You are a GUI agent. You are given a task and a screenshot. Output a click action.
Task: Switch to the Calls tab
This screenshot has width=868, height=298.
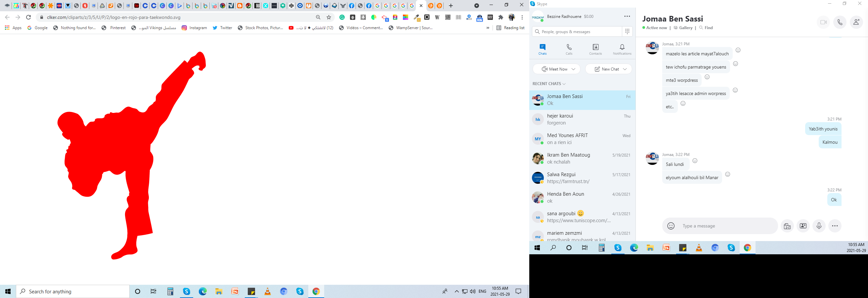click(x=569, y=49)
